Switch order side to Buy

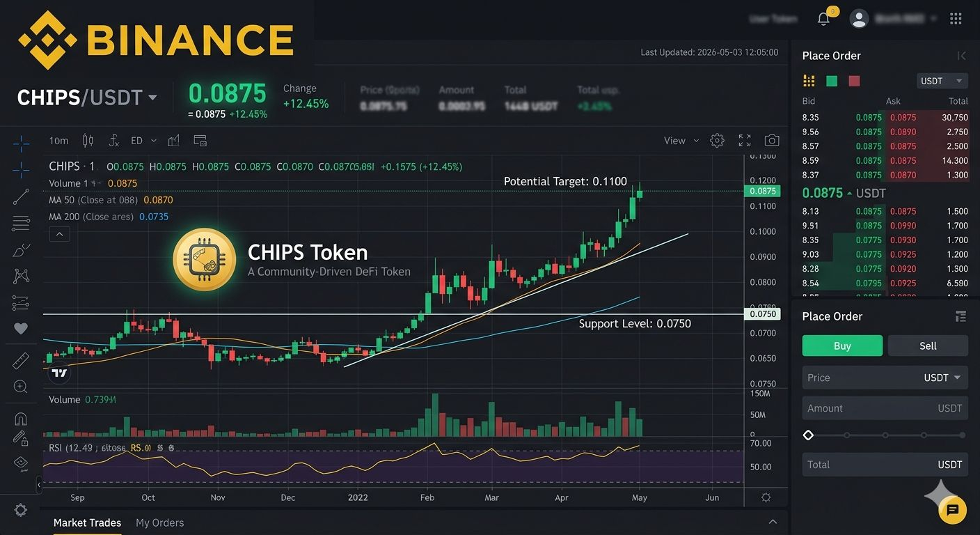click(842, 346)
